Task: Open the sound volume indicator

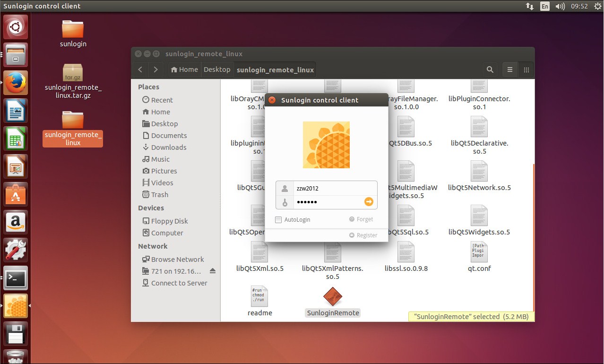Action: (560, 6)
